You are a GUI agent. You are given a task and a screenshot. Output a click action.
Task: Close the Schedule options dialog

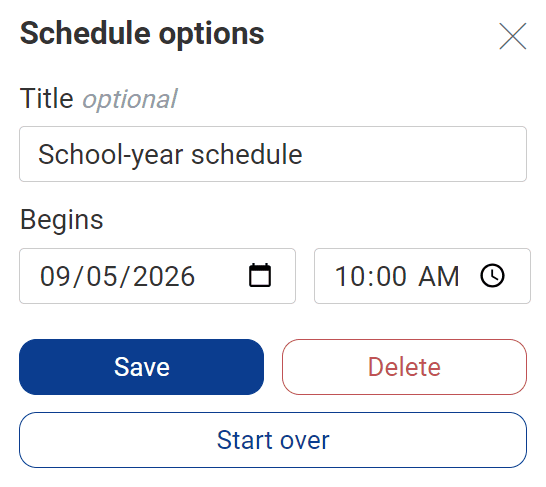[513, 36]
